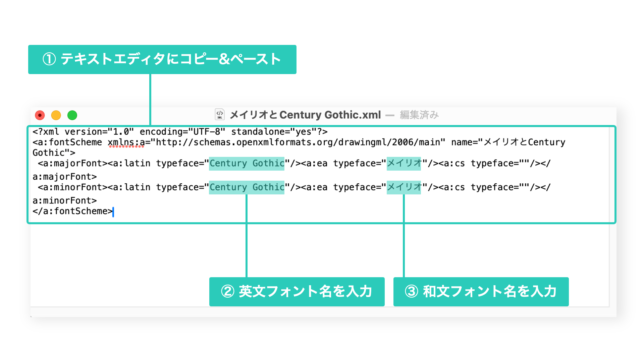Click メイリオ in the majorFont line
Image resolution: width=644 pixels, height=362 pixels.
tap(404, 163)
